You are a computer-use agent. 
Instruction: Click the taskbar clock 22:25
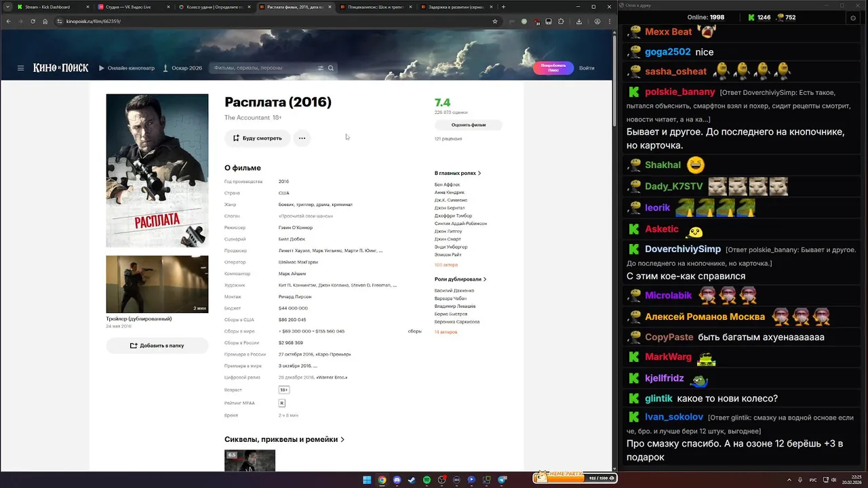pos(851,480)
